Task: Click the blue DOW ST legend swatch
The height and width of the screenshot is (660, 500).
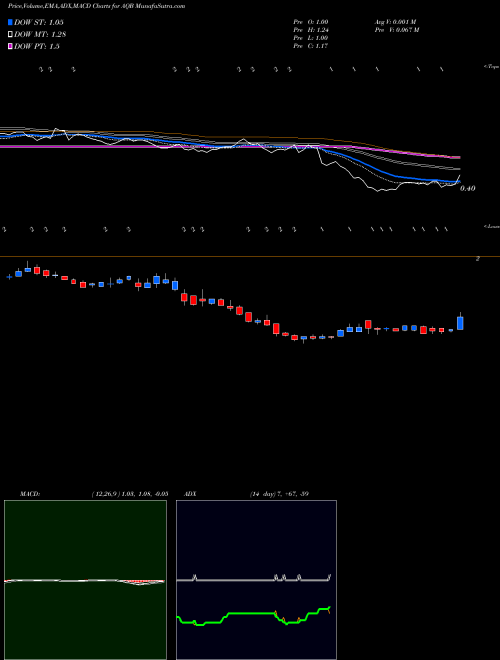Action: (10, 22)
